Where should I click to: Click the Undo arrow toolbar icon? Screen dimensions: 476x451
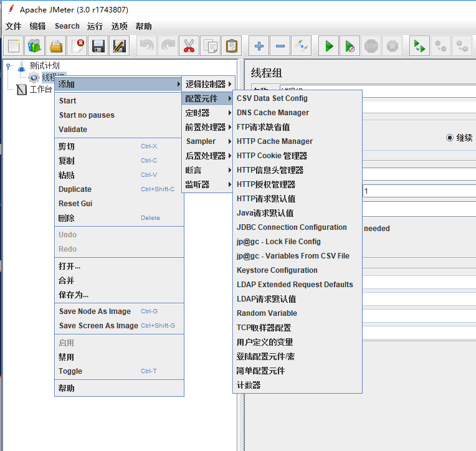[147, 46]
